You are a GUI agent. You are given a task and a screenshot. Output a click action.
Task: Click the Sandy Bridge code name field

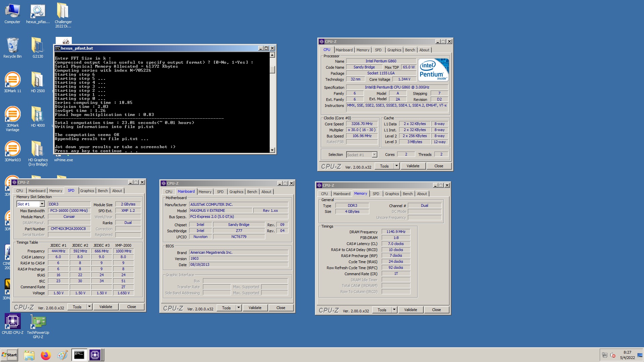pyautogui.click(x=364, y=67)
